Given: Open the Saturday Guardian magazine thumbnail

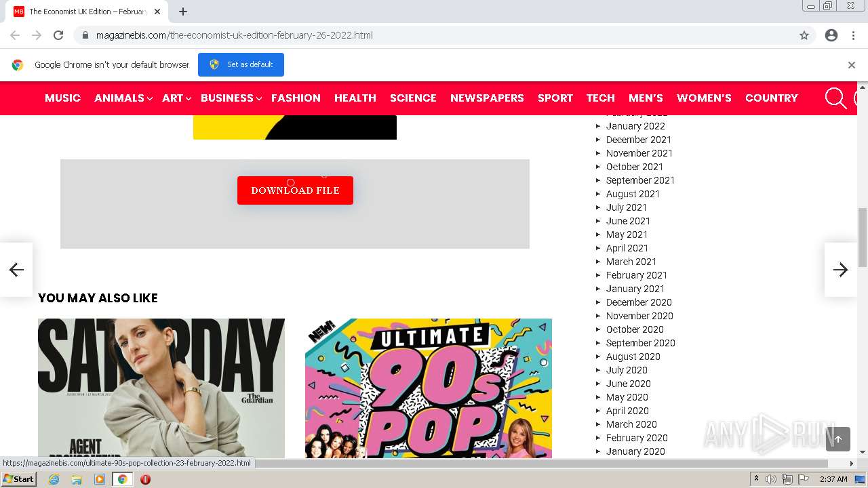Looking at the screenshot, I should click(x=161, y=388).
